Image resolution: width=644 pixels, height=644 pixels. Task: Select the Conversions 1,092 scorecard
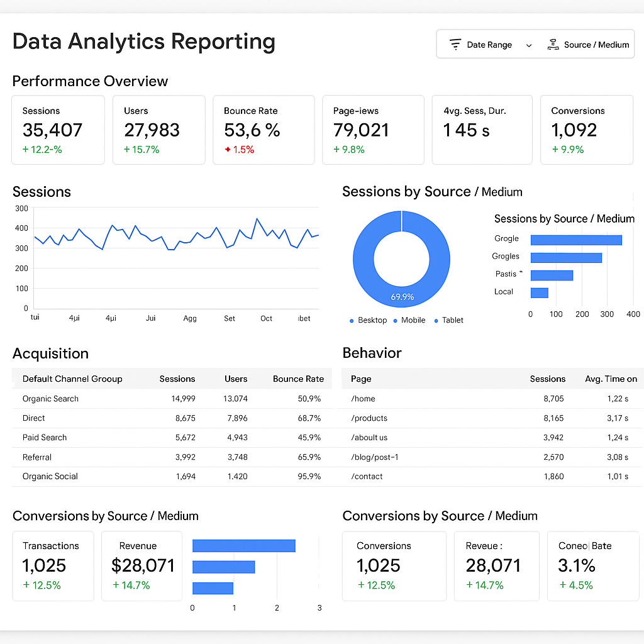(x=587, y=130)
